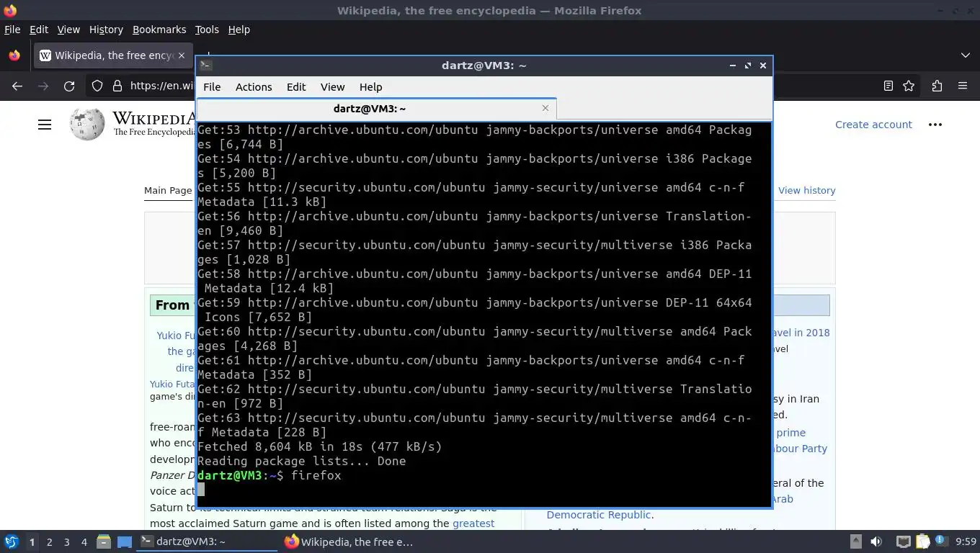Bookmark this page with the star icon
Image resolution: width=980 pixels, height=553 pixels.
[909, 86]
